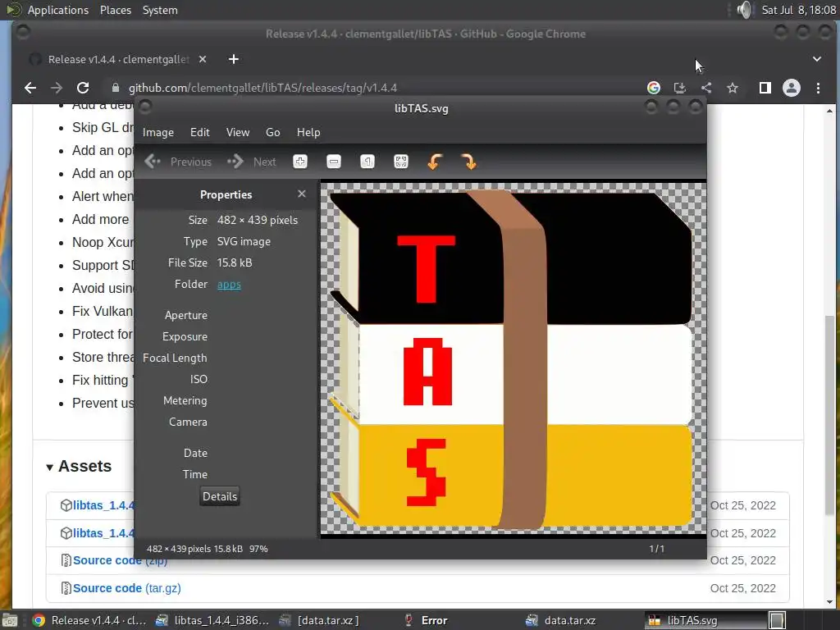Screen dimensions: 840x630
Task: Click the first libtas_1.4.4 asset link
Action: pyautogui.click(x=103, y=505)
